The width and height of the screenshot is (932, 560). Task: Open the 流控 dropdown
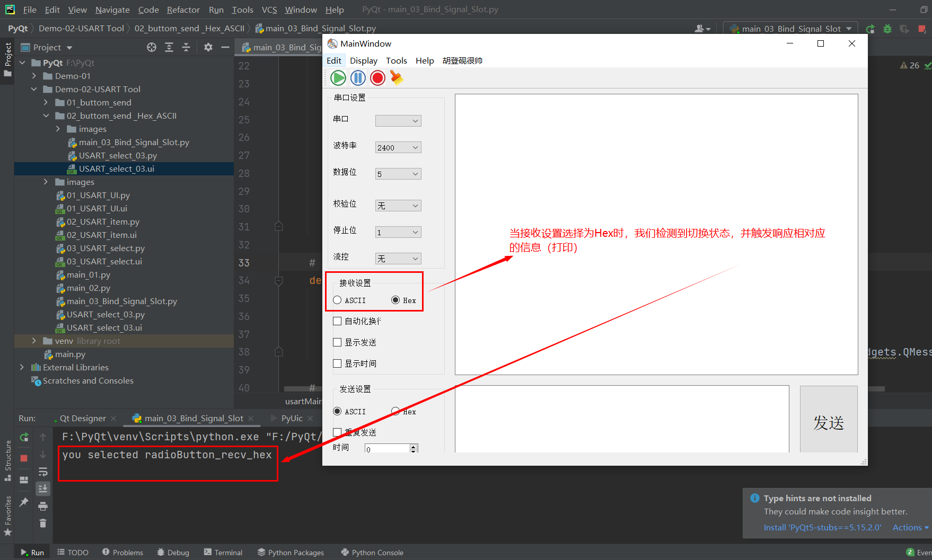398,259
